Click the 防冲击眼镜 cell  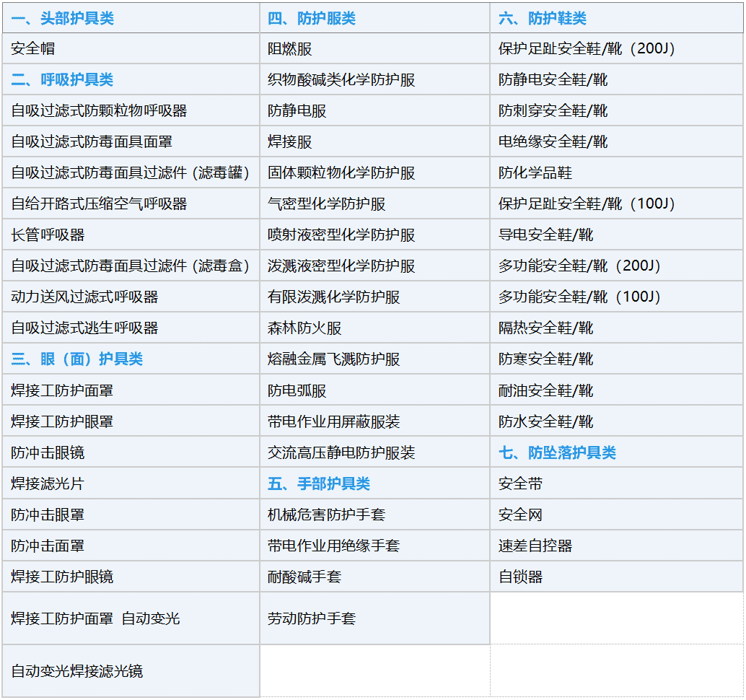(131, 452)
